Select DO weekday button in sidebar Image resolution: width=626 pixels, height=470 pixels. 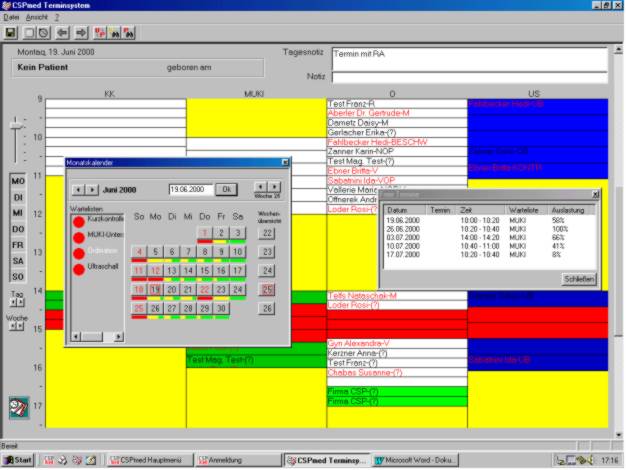tap(18, 229)
